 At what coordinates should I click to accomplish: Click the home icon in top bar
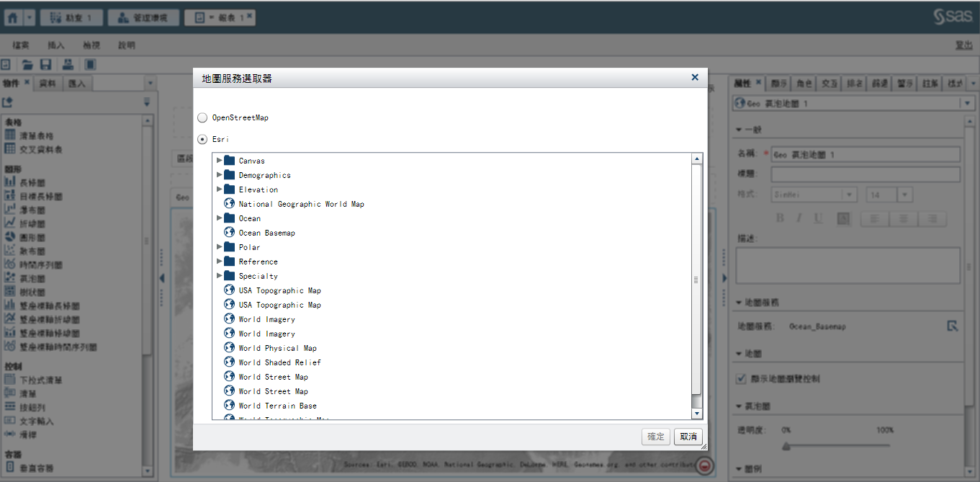[x=12, y=17]
